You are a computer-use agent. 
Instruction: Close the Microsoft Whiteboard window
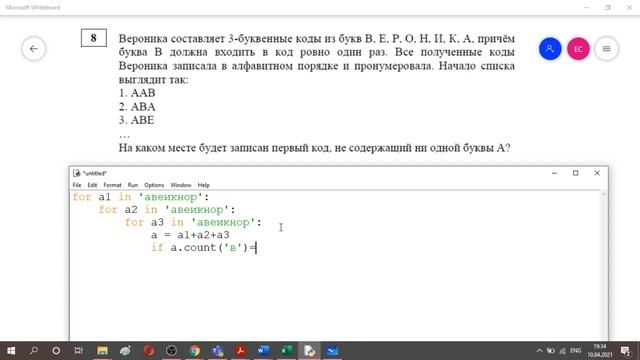(x=629, y=7)
